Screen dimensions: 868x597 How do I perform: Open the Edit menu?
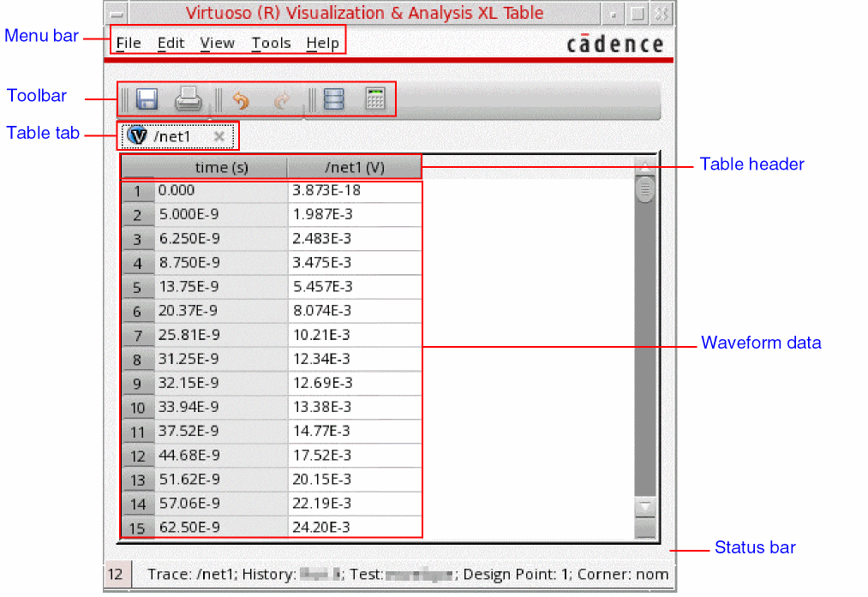pyautogui.click(x=171, y=43)
